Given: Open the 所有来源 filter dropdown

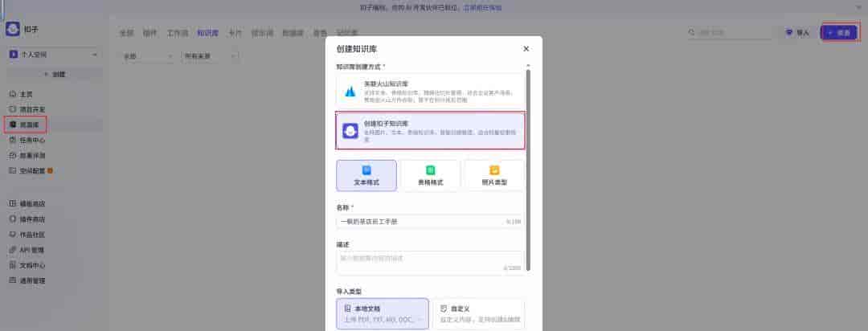Looking at the screenshot, I should (210, 56).
